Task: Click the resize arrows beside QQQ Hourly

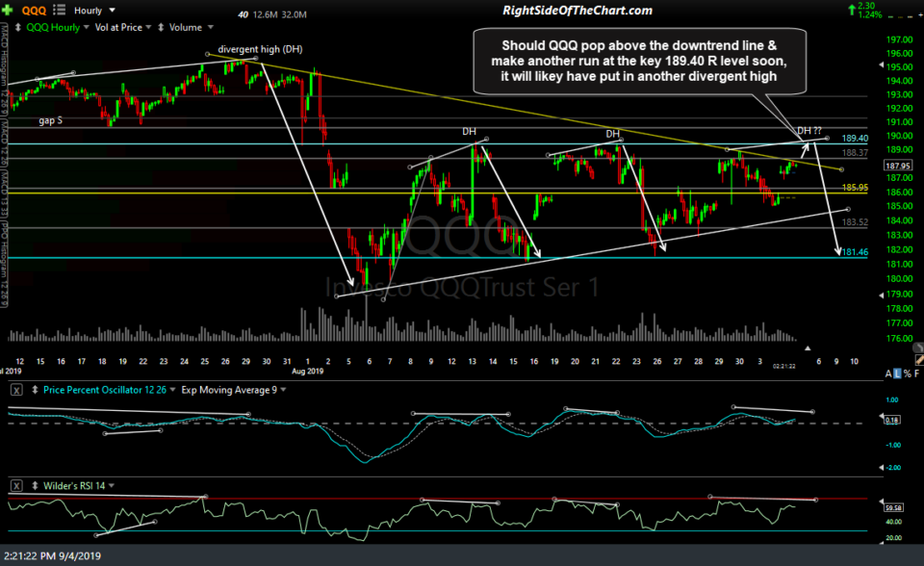Action: (17, 26)
